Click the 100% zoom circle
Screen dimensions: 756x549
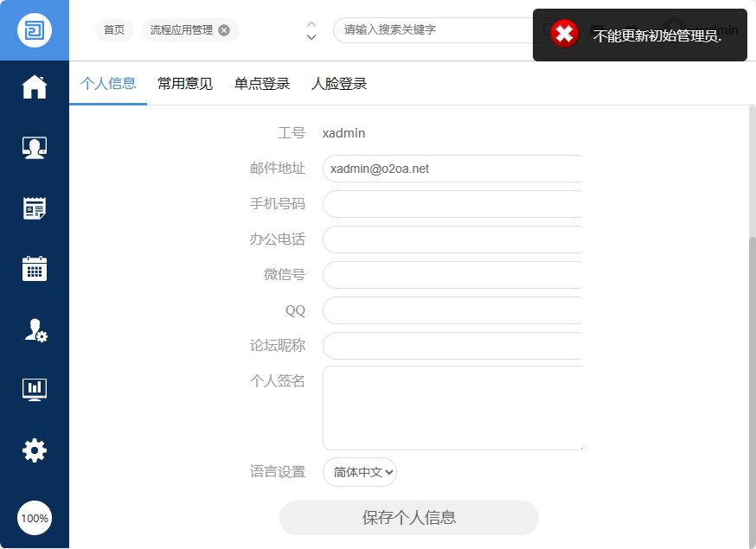coord(35,518)
